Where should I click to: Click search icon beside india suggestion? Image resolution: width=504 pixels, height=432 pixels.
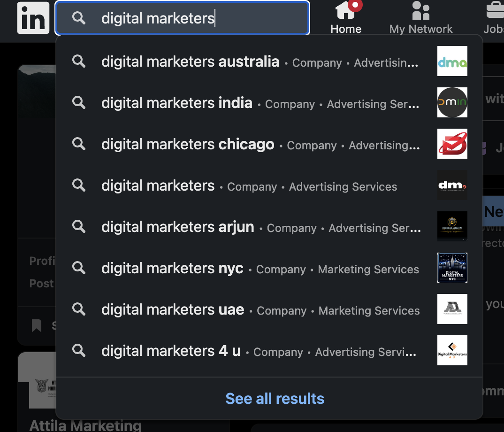[x=79, y=102]
